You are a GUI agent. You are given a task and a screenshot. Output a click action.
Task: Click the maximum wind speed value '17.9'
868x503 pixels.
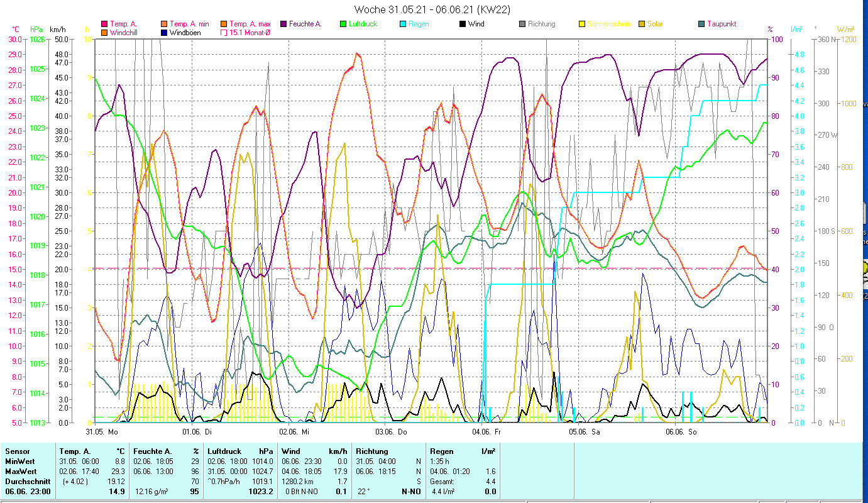tap(340, 472)
